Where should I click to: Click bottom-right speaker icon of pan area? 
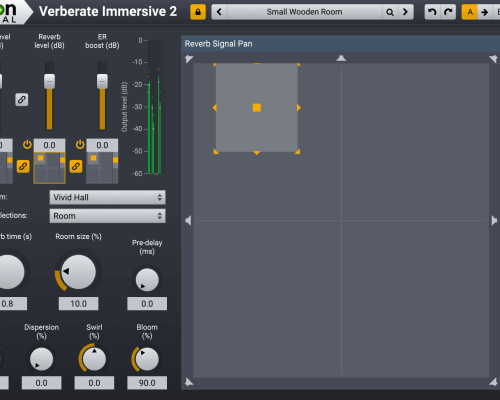tap(493, 382)
